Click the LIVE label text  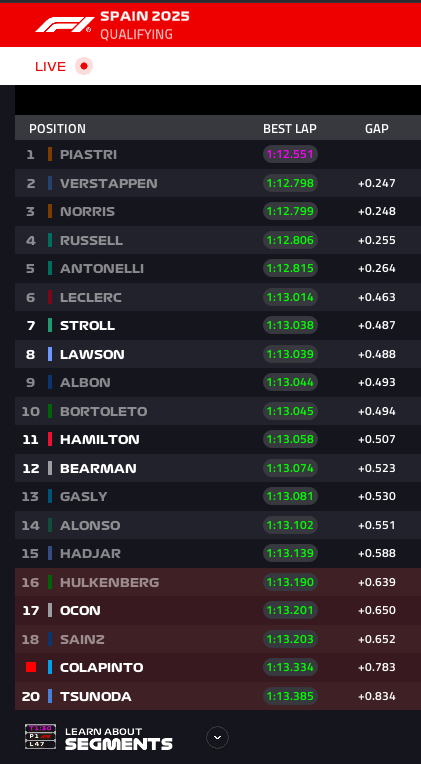[50, 67]
